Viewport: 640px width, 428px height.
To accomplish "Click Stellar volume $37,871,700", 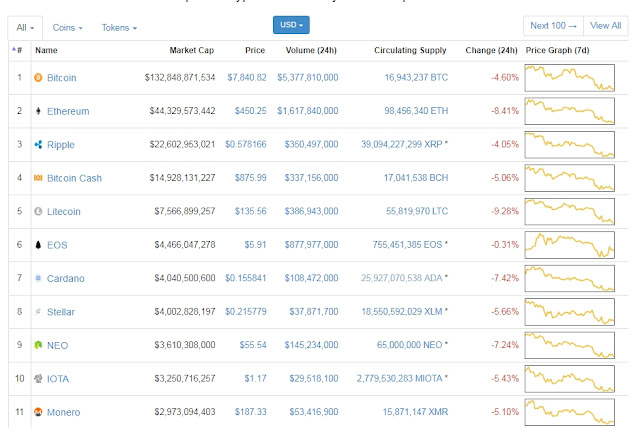I will (314, 312).
